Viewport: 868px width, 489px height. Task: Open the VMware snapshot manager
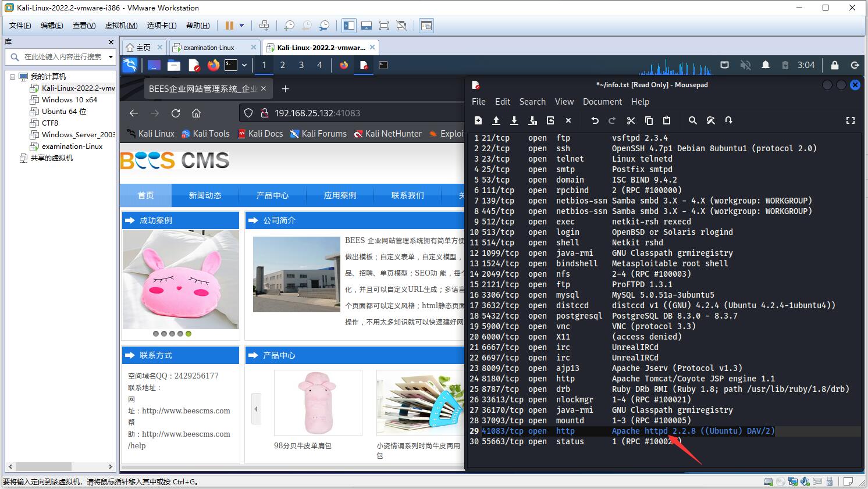click(324, 26)
